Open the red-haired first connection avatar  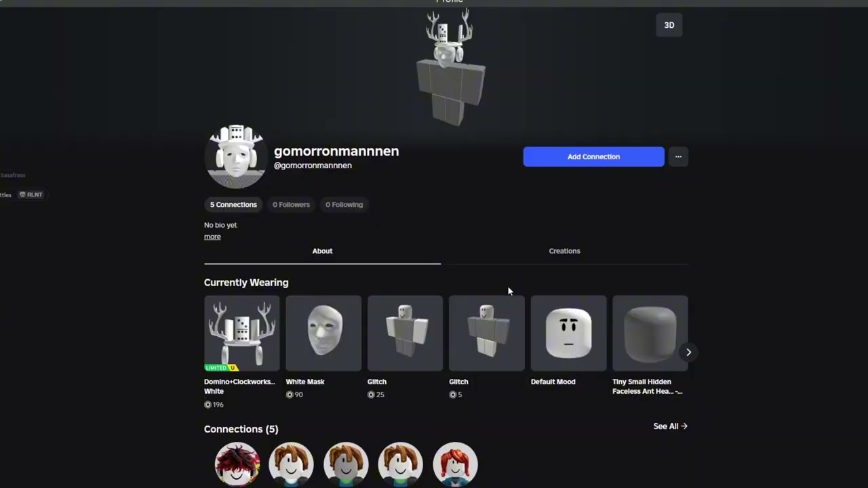[237, 464]
